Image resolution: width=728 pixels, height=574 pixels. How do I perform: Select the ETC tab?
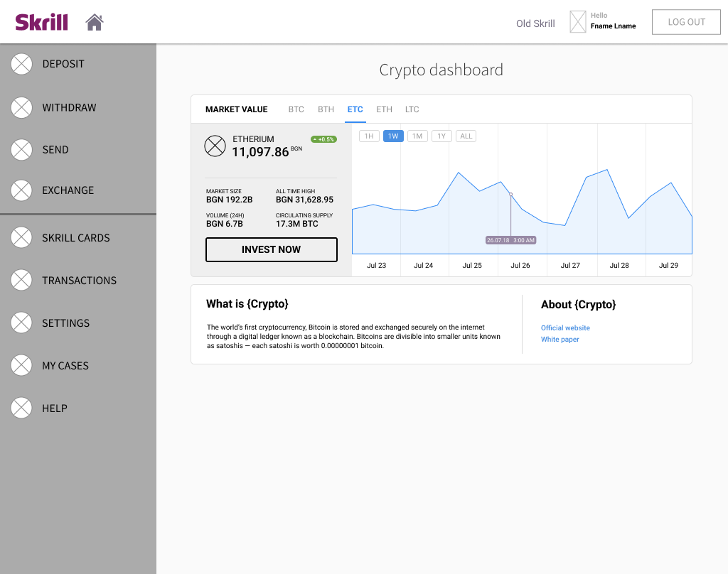tap(355, 109)
